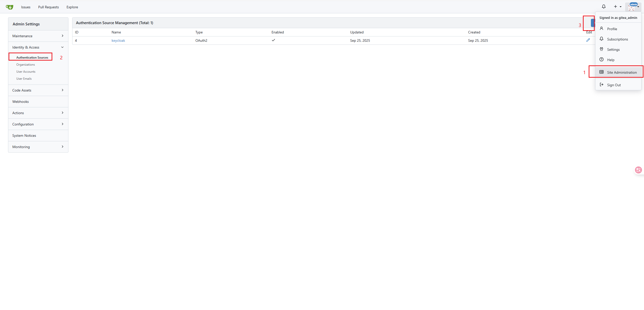
Task: Open Profile from the user menu
Action: [612, 29]
